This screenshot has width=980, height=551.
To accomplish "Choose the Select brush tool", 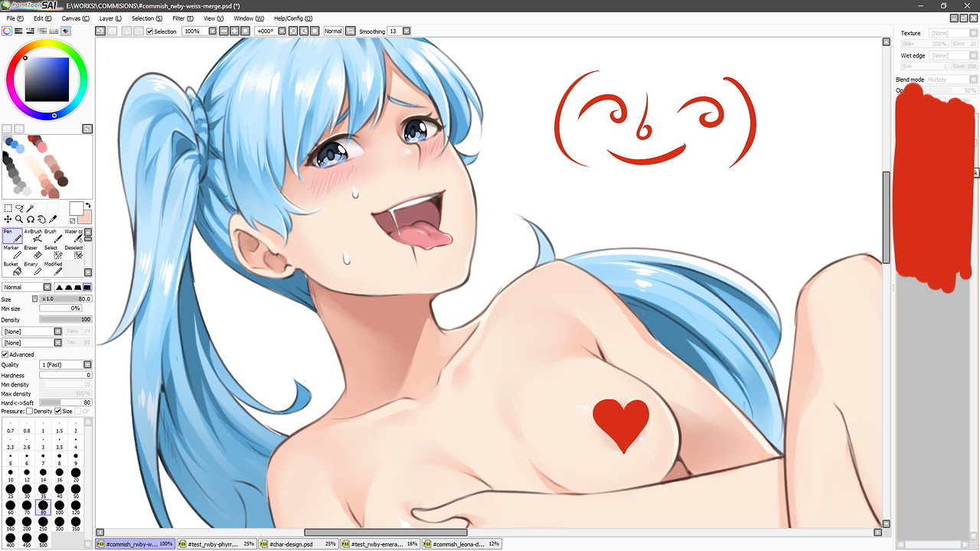I will [x=53, y=253].
